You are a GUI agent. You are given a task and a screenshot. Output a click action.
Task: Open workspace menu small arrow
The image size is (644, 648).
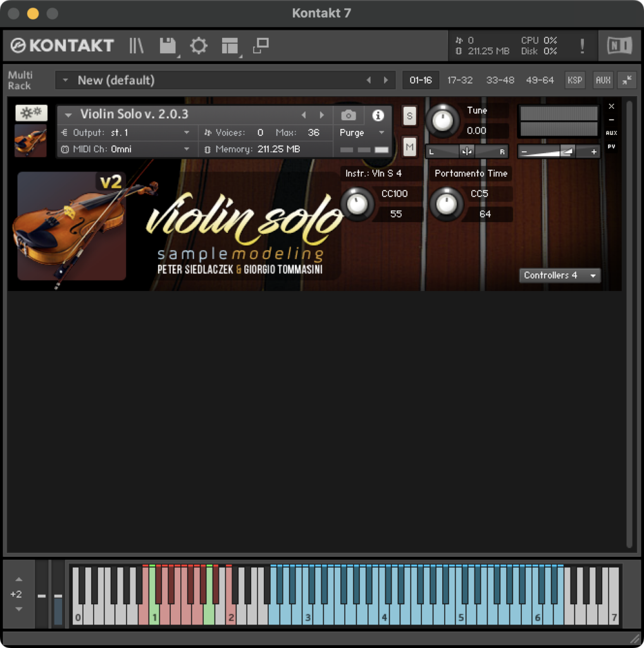click(x=240, y=56)
